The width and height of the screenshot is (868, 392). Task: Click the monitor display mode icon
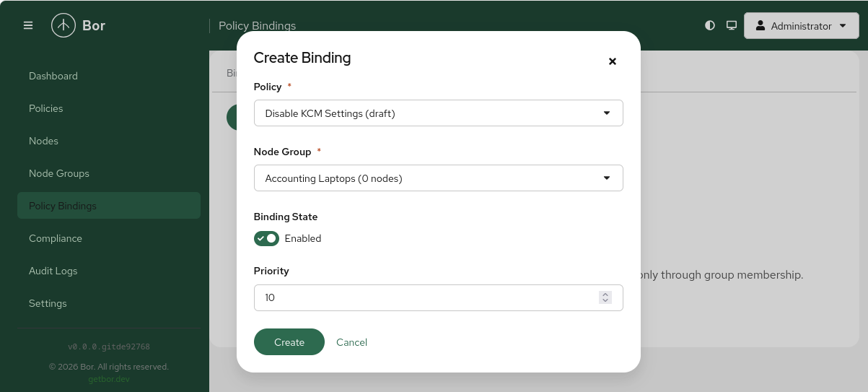click(x=732, y=25)
